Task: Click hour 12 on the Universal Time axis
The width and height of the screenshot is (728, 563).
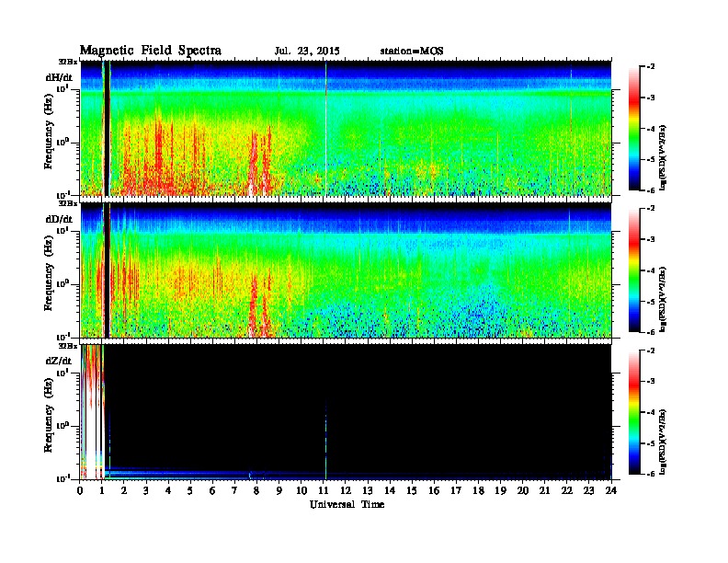Action: (x=346, y=490)
